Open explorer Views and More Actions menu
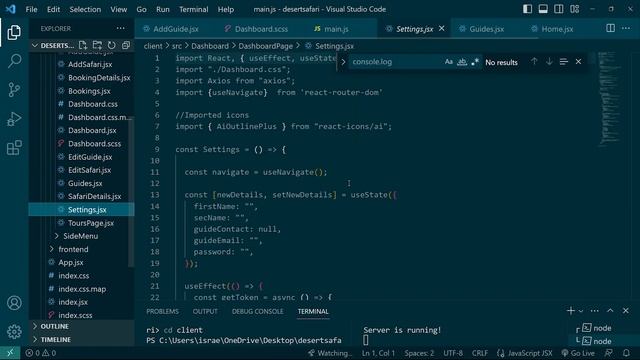This screenshot has height=360, width=640. (120, 29)
